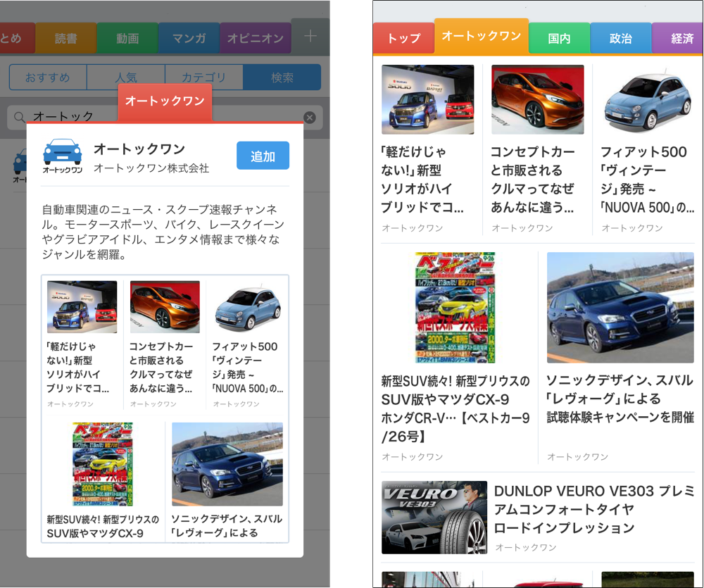The image size is (704, 588).
Task: Open the orange オートックワン tab in right screen
Action: pos(482,36)
